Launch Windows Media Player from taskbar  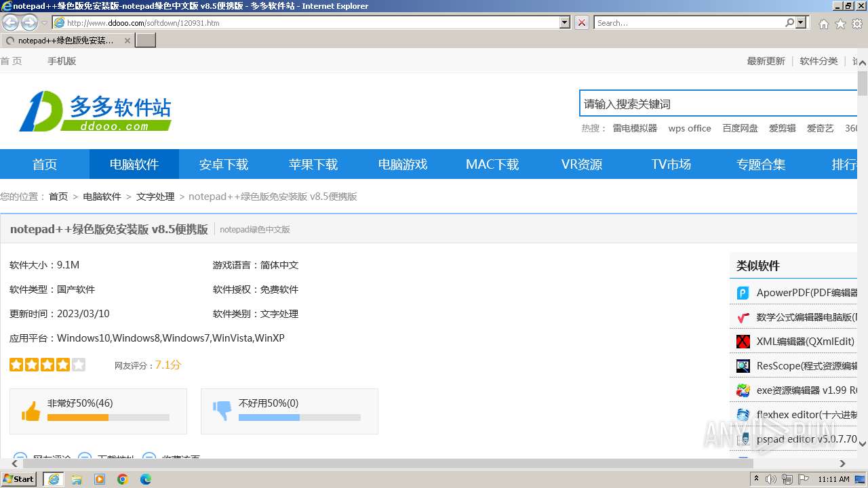100,479
